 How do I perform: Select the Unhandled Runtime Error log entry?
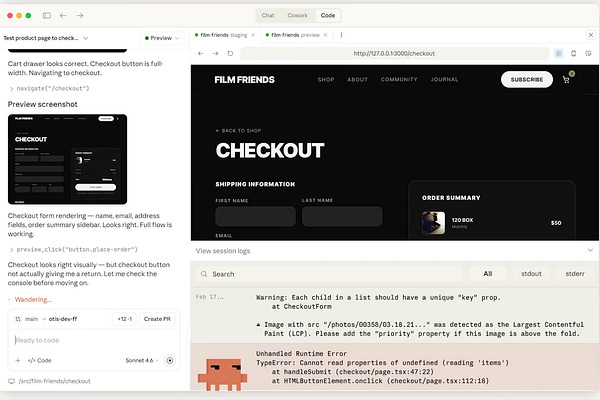(395, 367)
